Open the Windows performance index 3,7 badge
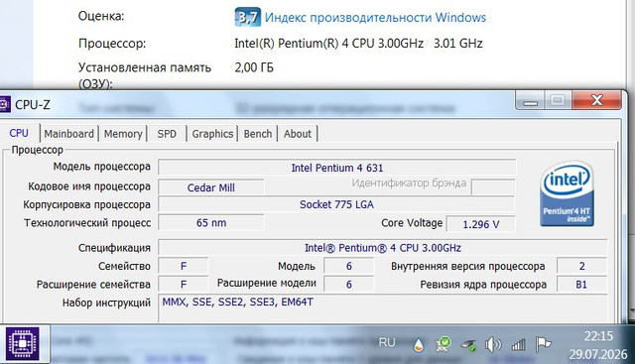This screenshot has width=635, height=364. click(x=247, y=17)
